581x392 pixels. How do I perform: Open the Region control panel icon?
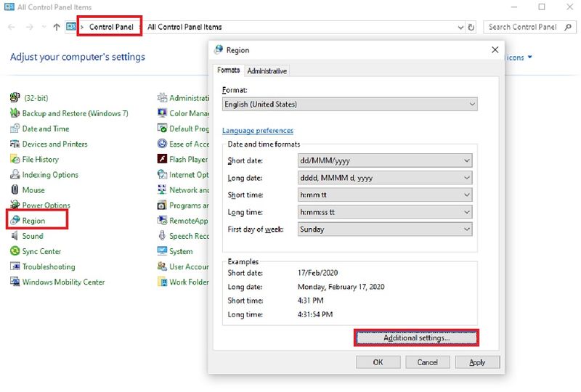15,221
